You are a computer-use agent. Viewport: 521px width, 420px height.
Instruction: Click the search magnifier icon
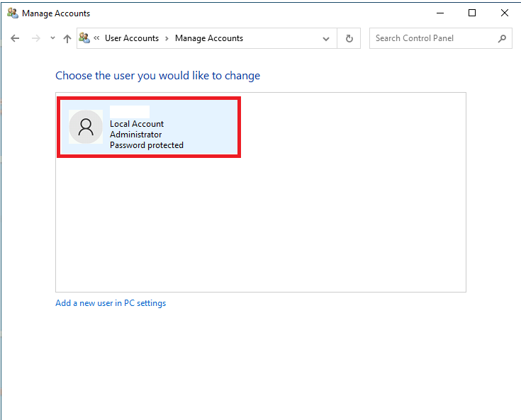502,38
